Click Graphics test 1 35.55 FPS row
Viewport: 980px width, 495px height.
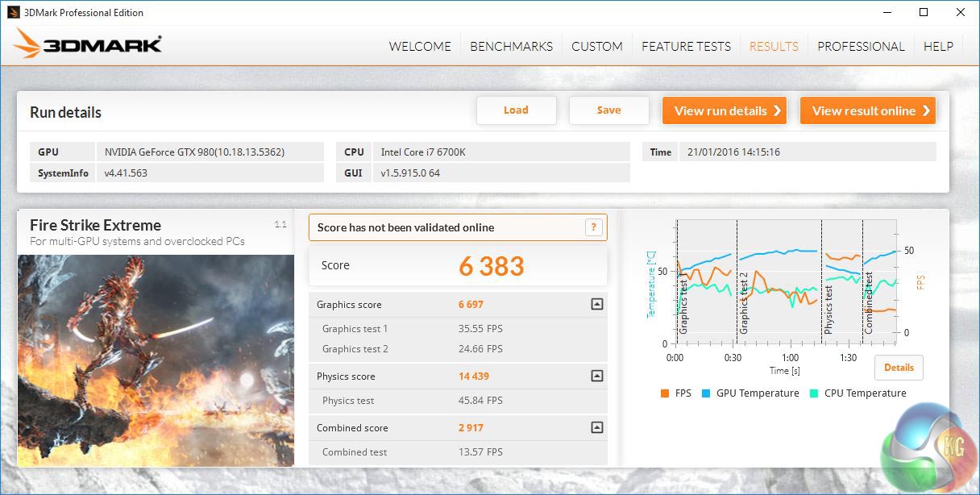[458, 328]
